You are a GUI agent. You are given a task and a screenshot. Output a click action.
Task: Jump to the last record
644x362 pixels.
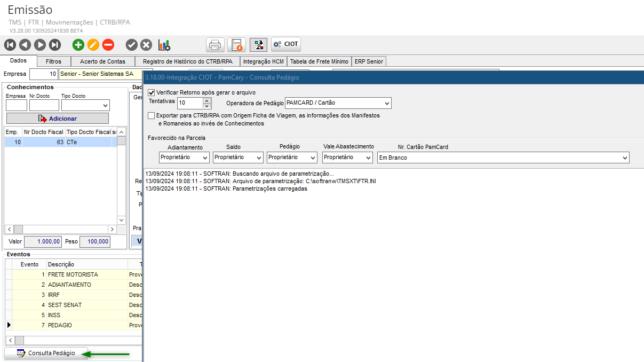[55, 45]
